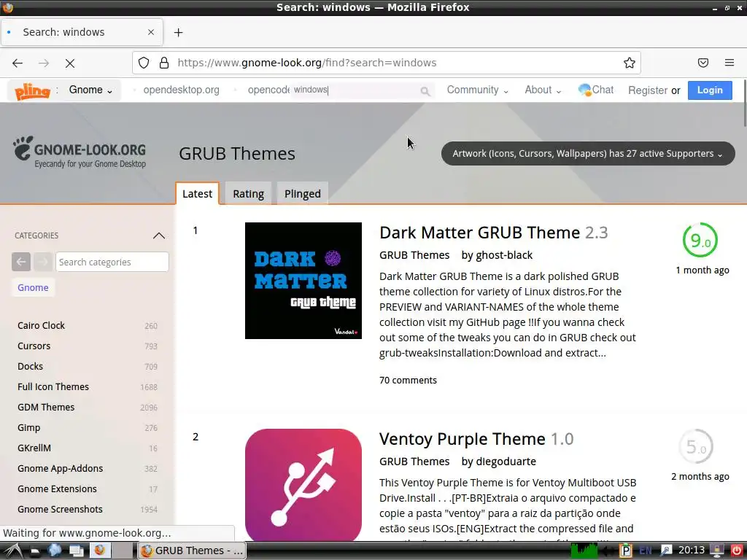This screenshot has height=560, width=747.
Task: Open the GDM Themes category
Action: point(46,407)
